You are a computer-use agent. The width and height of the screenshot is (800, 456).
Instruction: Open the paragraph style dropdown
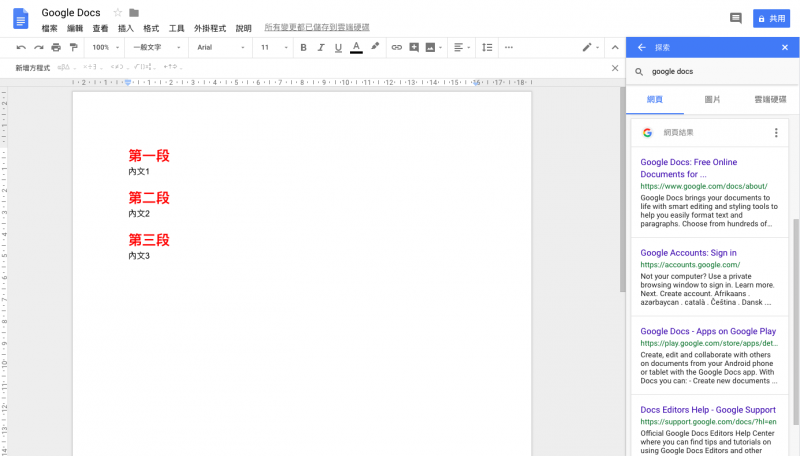pos(157,47)
